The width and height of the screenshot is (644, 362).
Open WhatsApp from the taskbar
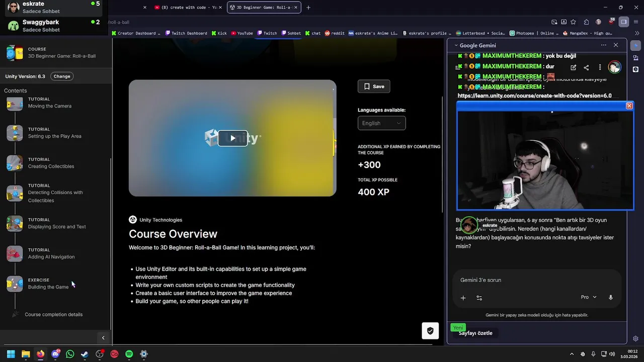(70, 354)
